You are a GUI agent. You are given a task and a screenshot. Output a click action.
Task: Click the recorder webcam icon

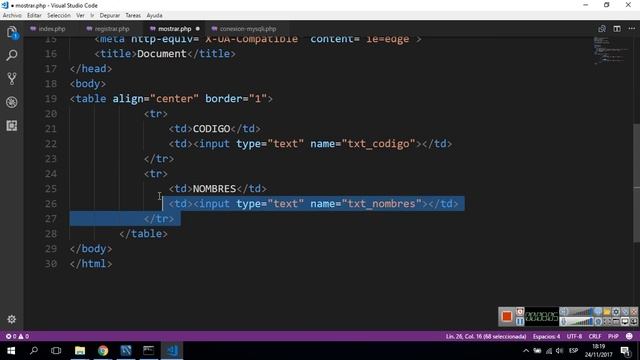[x=598, y=322]
